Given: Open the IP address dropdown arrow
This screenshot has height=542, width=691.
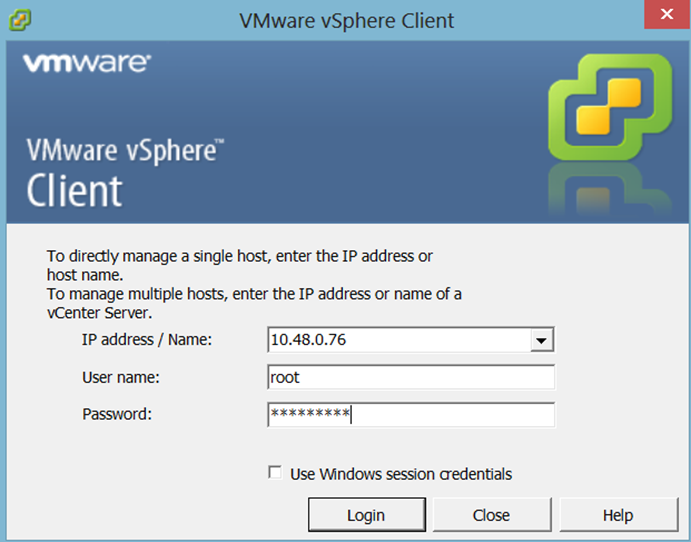Looking at the screenshot, I should [x=542, y=340].
